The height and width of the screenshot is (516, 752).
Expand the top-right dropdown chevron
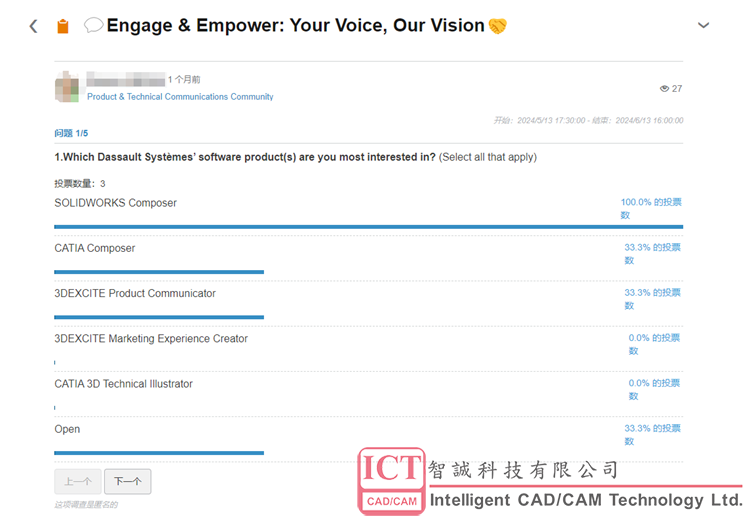pyautogui.click(x=703, y=26)
